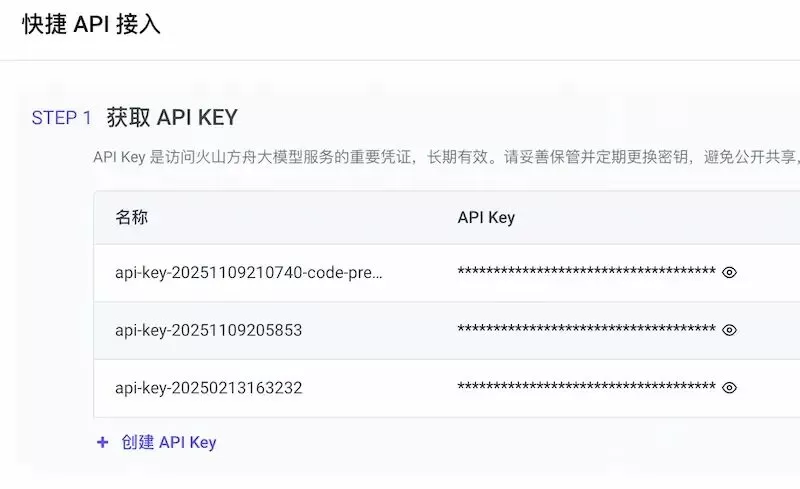Select the api-key-20251109210740-code-pre… name
This screenshot has width=800, height=489.
(248, 273)
